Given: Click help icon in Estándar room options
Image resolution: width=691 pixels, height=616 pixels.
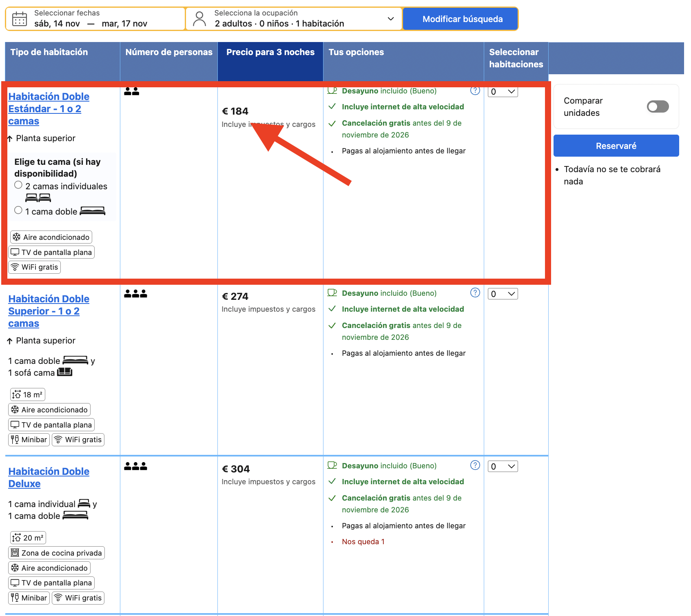Looking at the screenshot, I should coord(475,91).
